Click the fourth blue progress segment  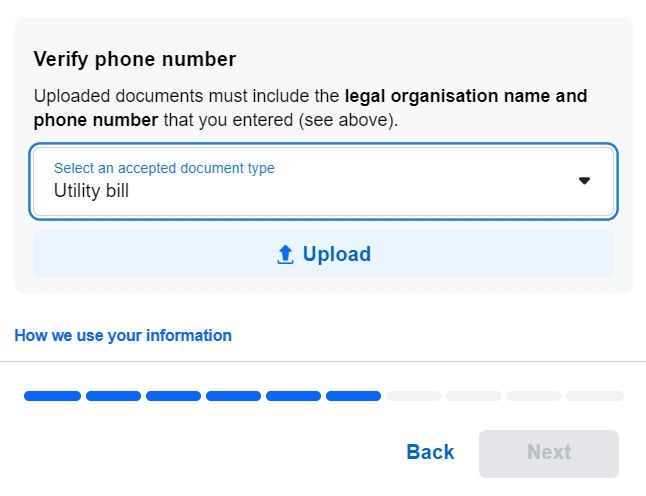[233, 396]
